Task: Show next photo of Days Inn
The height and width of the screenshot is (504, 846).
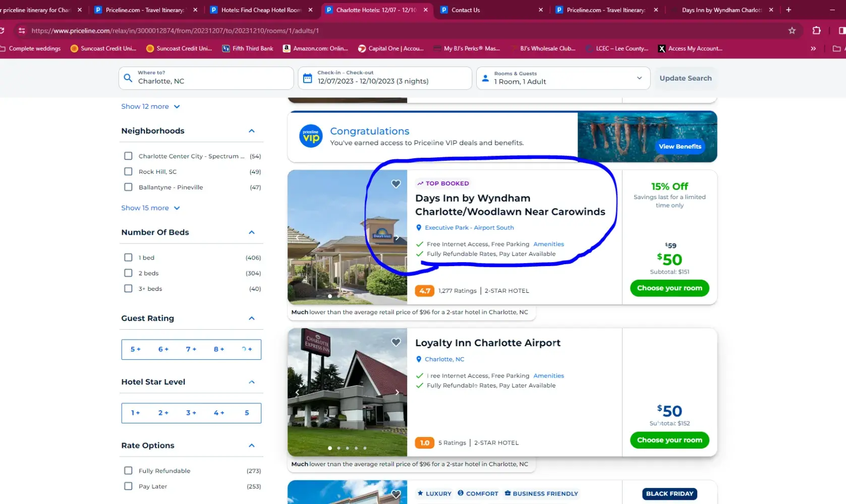Action: (x=397, y=237)
